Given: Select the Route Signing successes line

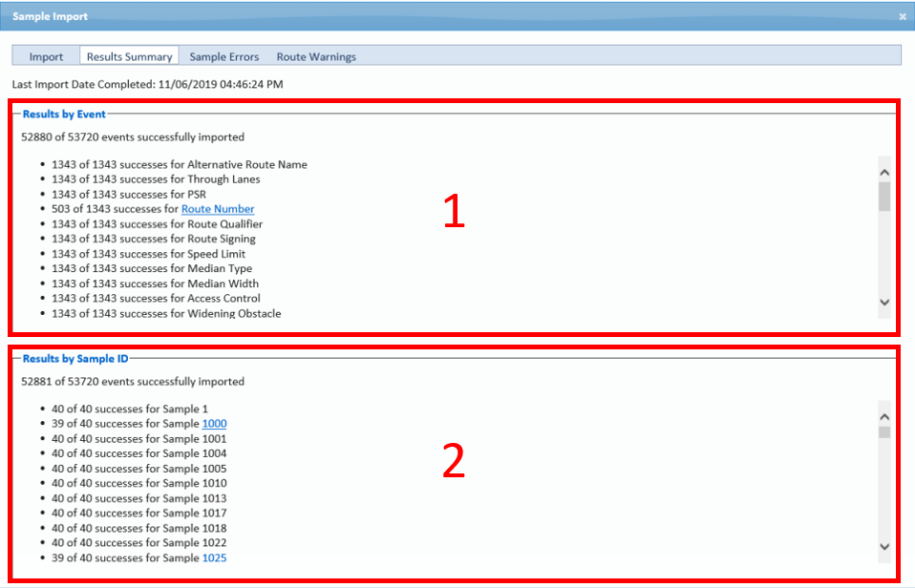Looking at the screenshot, I should point(154,239).
